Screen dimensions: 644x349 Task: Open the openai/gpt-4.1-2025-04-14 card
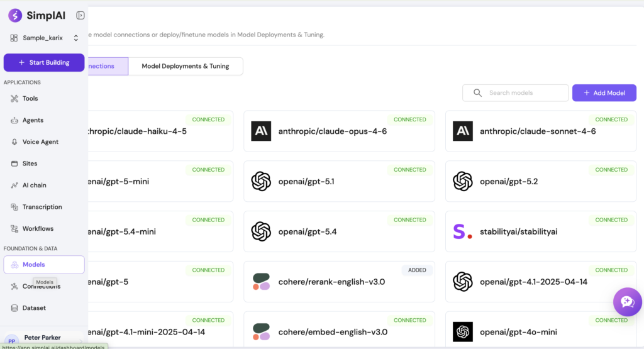[x=541, y=282]
